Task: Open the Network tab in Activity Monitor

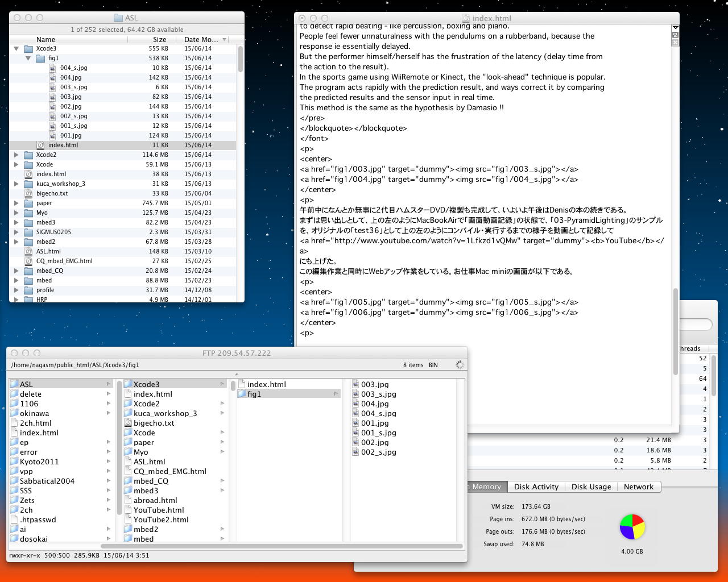Action: [638, 487]
